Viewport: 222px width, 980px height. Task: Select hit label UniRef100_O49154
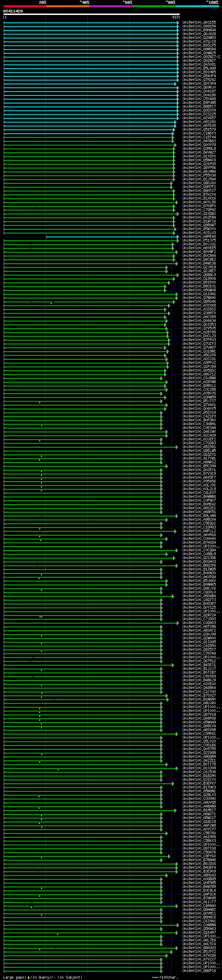199,26
